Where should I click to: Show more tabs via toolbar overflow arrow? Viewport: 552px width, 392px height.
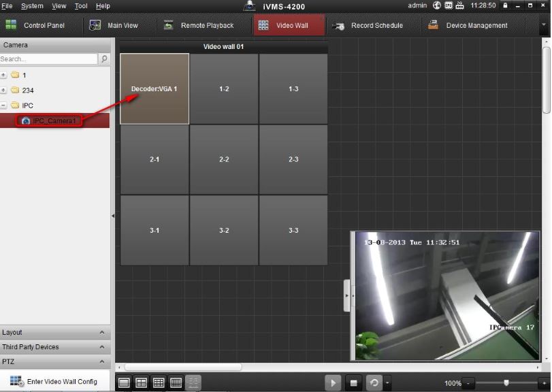tap(544, 25)
